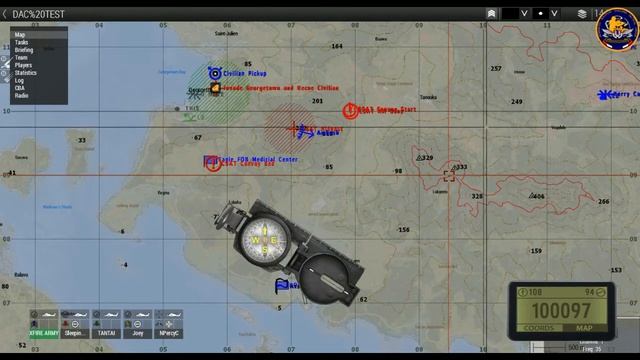Select the NPercyC squad member name
Image resolution: width=640 pixels, height=360 pixels.
point(169,333)
